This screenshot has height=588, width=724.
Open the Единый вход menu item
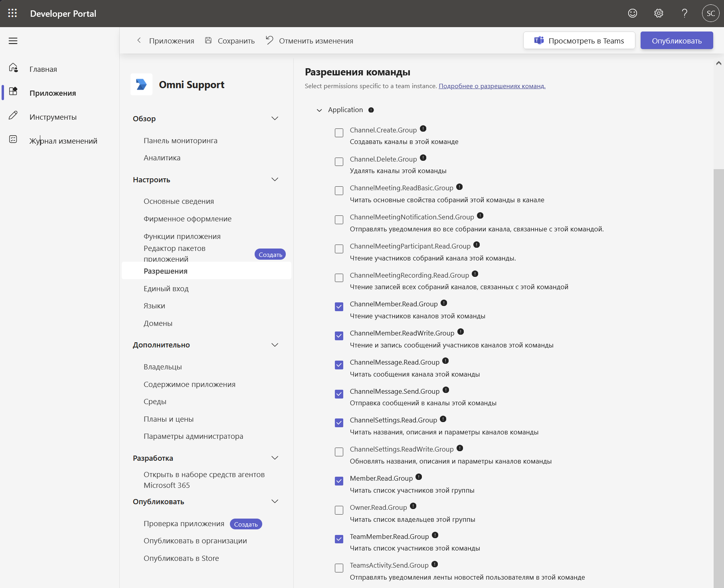[166, 288]
